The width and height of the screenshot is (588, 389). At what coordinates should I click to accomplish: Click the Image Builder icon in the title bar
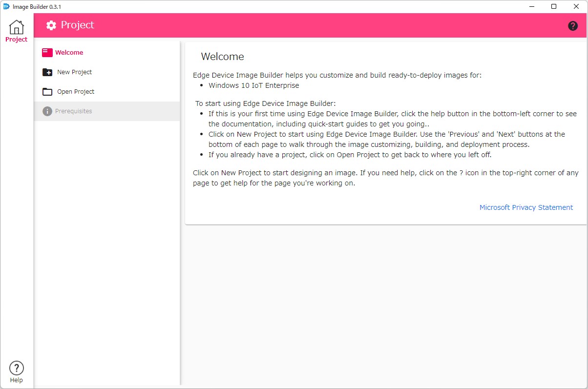tap(7, 6)
